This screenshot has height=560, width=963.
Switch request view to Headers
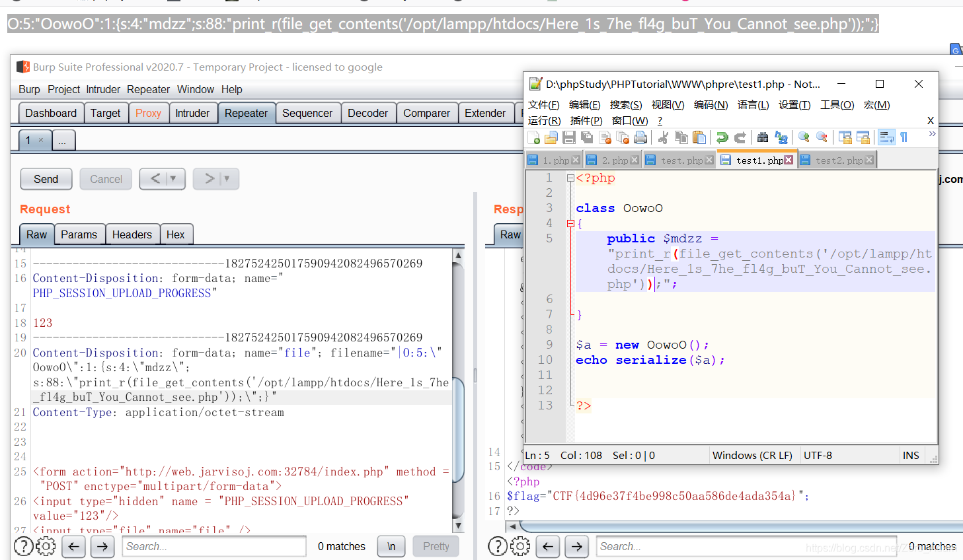pyautogui.click(x=132, y=234)
